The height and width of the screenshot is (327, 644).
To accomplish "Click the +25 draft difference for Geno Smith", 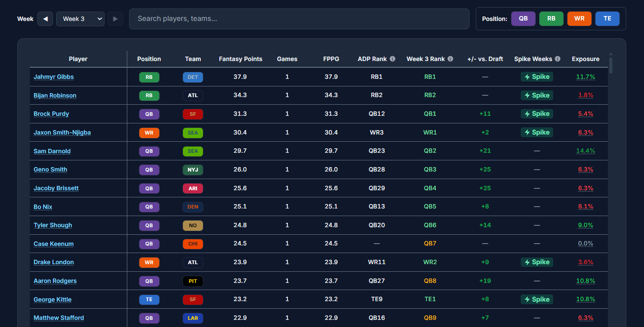I will pos(485,169).
